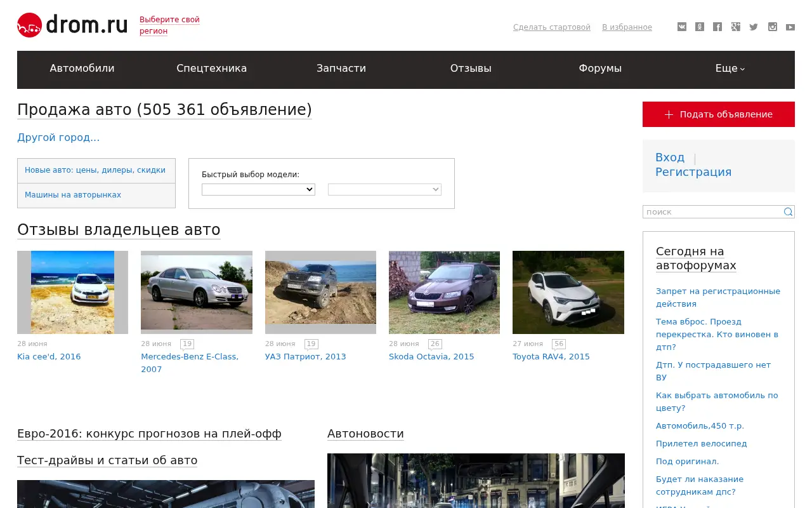This screenshot has height=508, width=812.
Task: Choose Другой город link
Action: pyautogui.click(x=58, y=138)
